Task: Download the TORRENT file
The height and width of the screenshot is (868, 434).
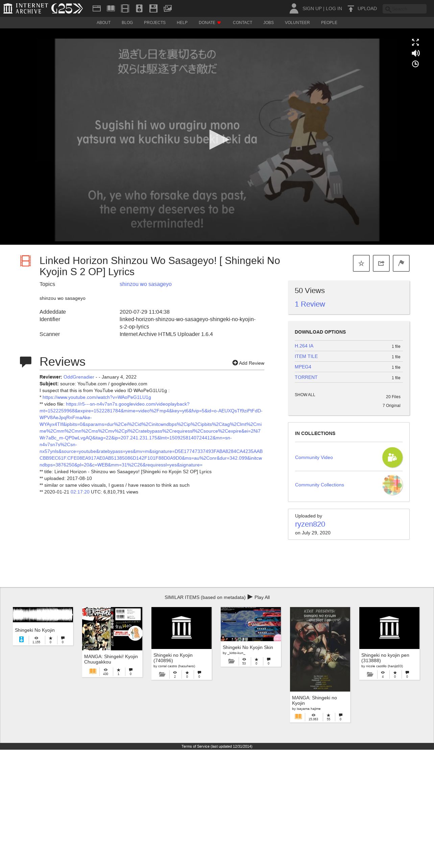Action: tap(306, 377)
